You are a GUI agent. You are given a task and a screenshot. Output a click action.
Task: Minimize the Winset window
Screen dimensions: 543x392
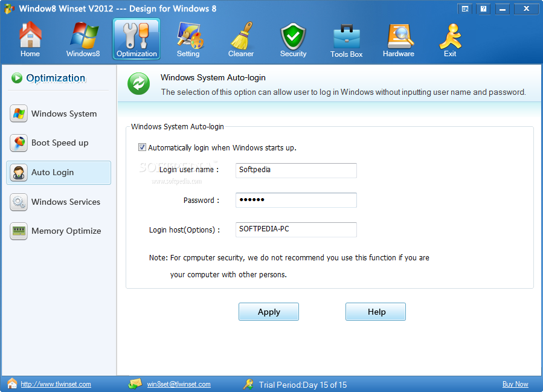(x=503, y=9)
